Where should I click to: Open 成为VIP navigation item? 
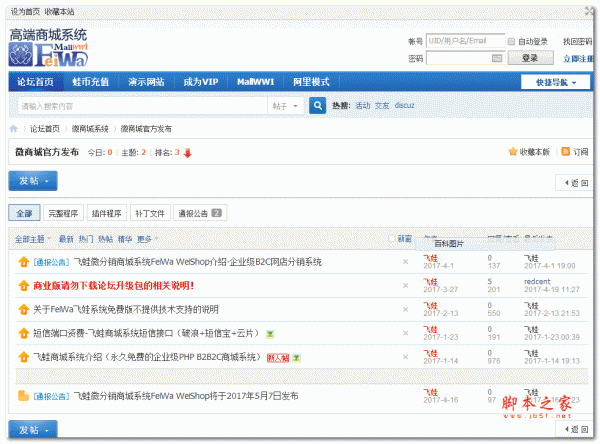[201, 82]
